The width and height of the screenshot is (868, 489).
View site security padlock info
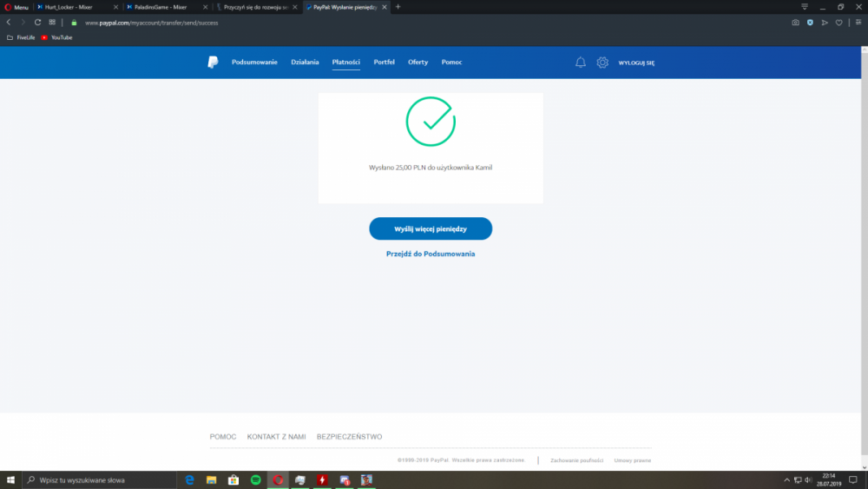(x=74, y=23)
